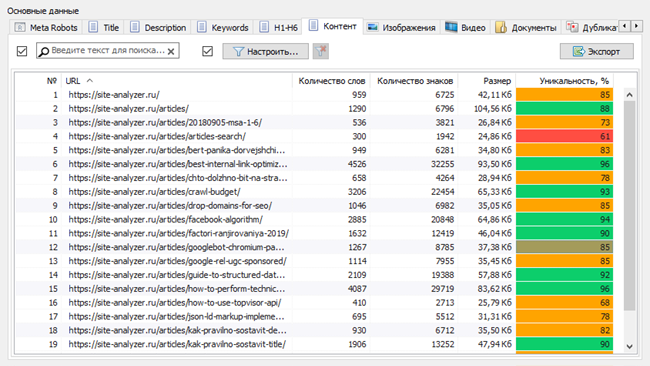This screenshot has width=650, height=366.
Task: Sort by Количество знаков column
Action: (414, 81)
